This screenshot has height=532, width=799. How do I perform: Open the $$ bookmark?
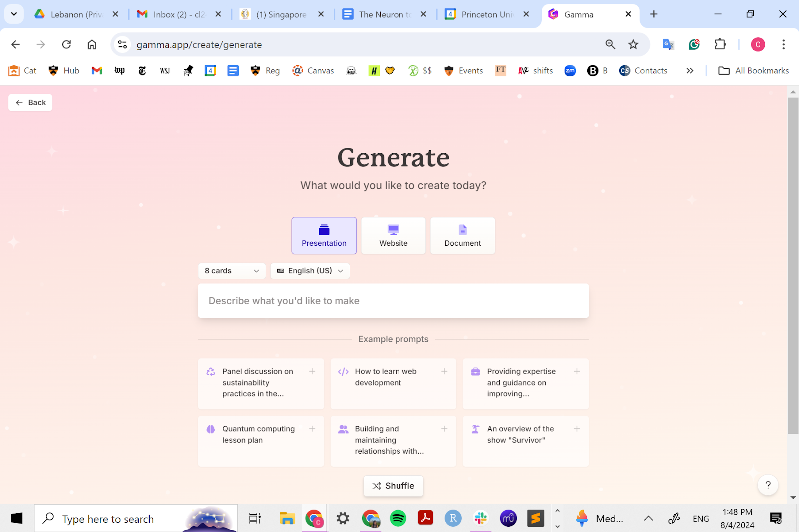420,71
